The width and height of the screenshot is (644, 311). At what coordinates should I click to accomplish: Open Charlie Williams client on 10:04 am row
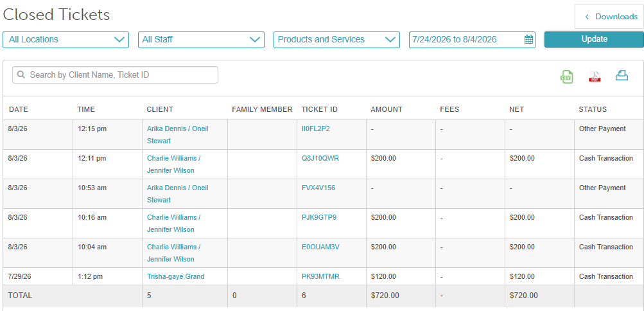pyautogui.click(x=174, y=253)
